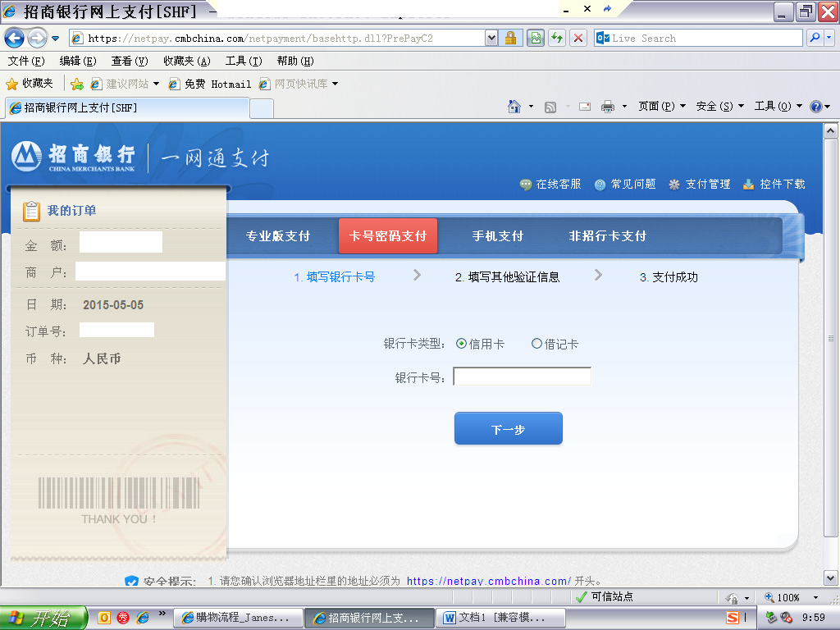Go back with the browser Back arrow
Viewport: 840px width, 630px height.
tap(14, 38)
